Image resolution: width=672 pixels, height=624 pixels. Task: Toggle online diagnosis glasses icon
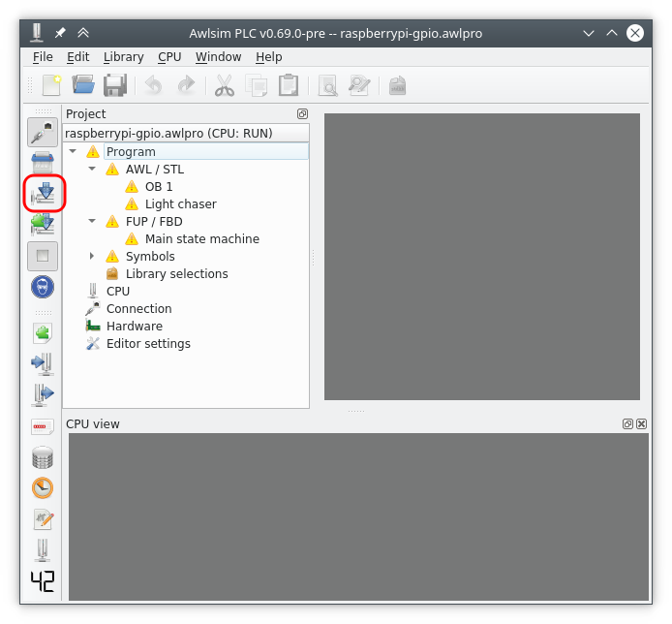(43, 287)
